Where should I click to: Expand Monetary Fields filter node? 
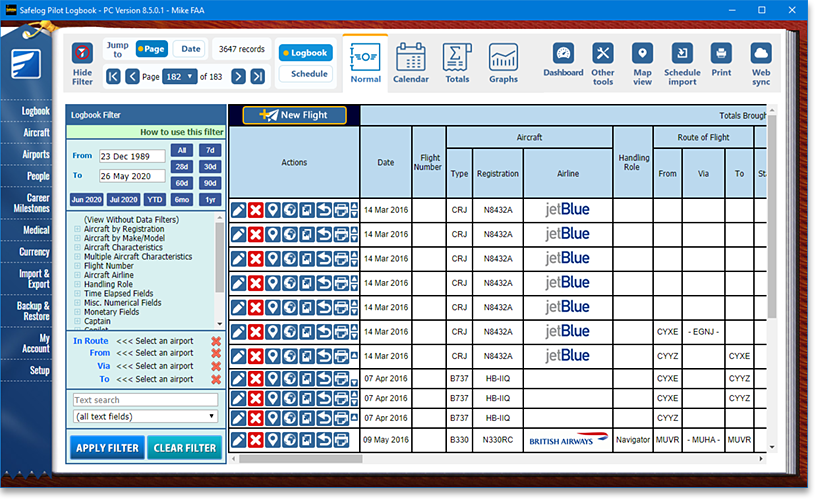[x=77, y=312]
